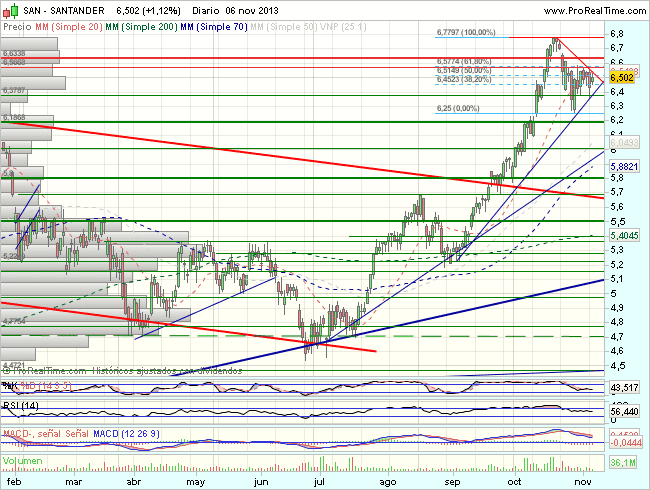This screenshot has width=650, height=490.
Task: Click the 6,0493 moving average value tag
Action: (624, 143)
